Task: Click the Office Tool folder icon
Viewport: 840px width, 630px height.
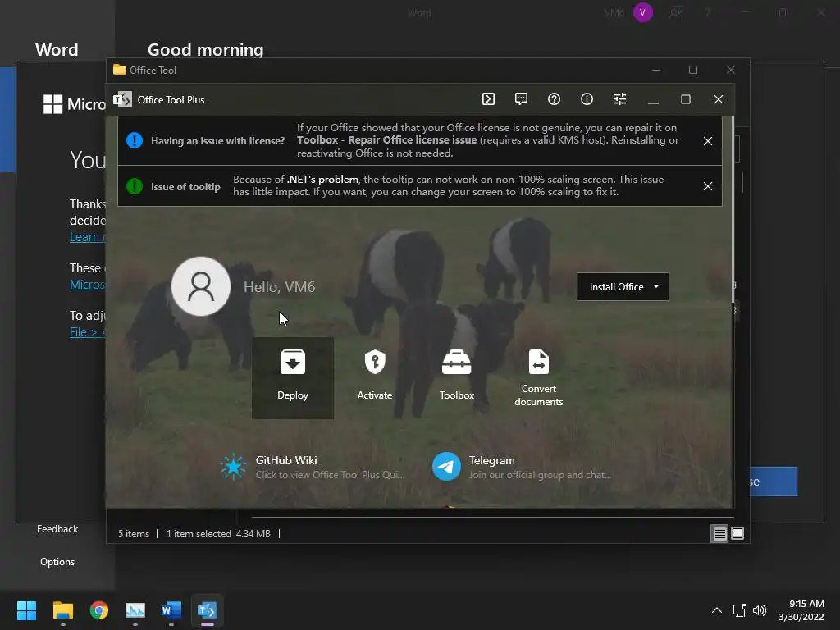Action: 120,70
